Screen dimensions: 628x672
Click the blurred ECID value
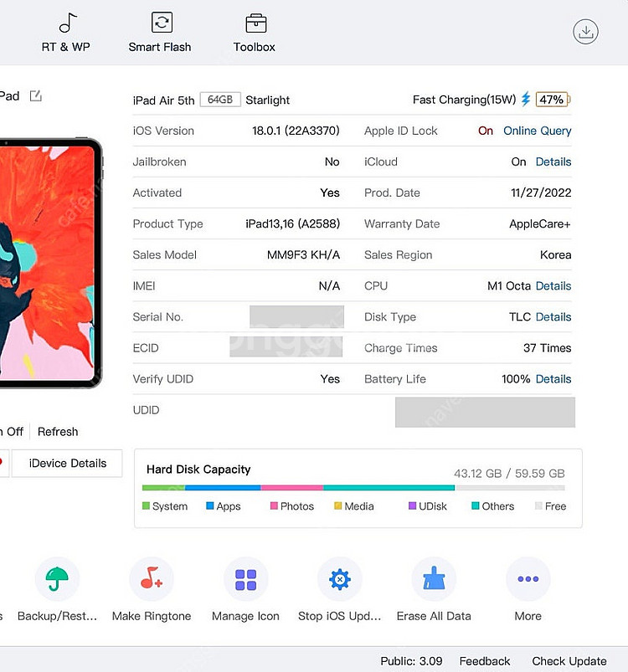click(286, 346)
